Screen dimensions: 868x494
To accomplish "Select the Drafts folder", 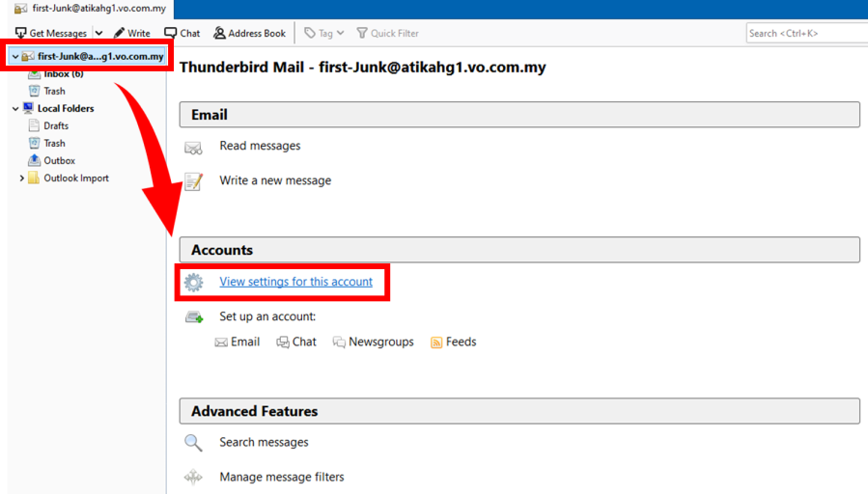I will click(56, 126).
